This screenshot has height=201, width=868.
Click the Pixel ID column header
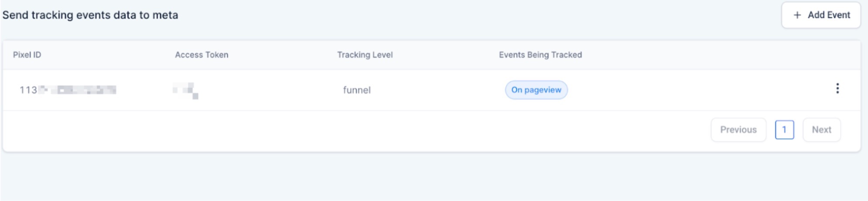[x=27, y=55]
